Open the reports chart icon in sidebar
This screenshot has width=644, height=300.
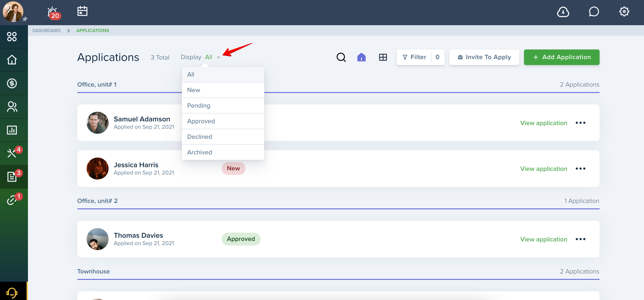click(x=12, y=130)
